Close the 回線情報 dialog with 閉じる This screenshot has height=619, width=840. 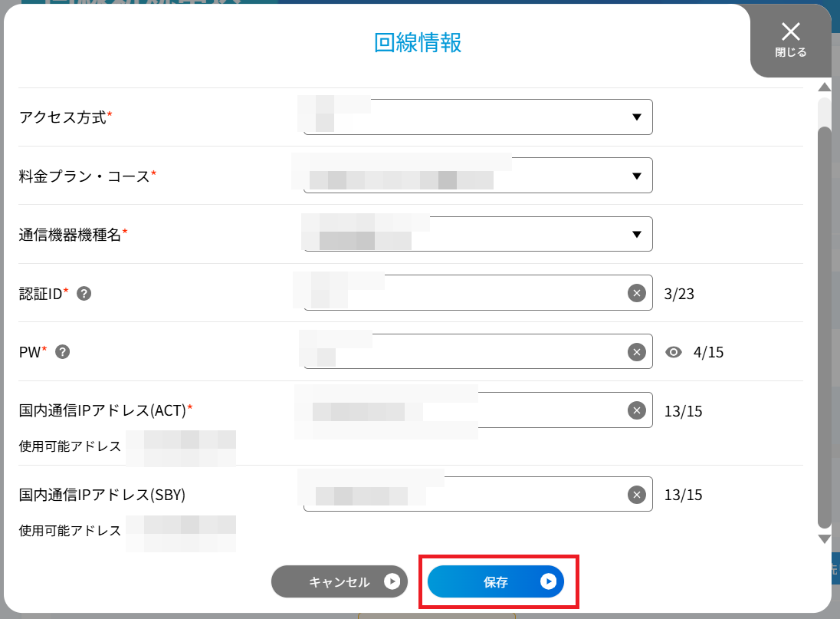coord(791,40)
